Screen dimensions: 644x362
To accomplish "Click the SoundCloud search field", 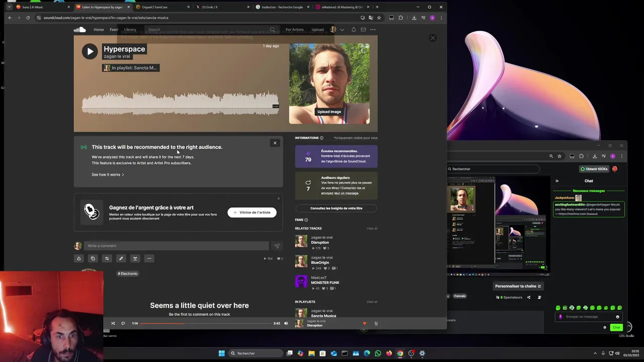I will pos(211,30).
